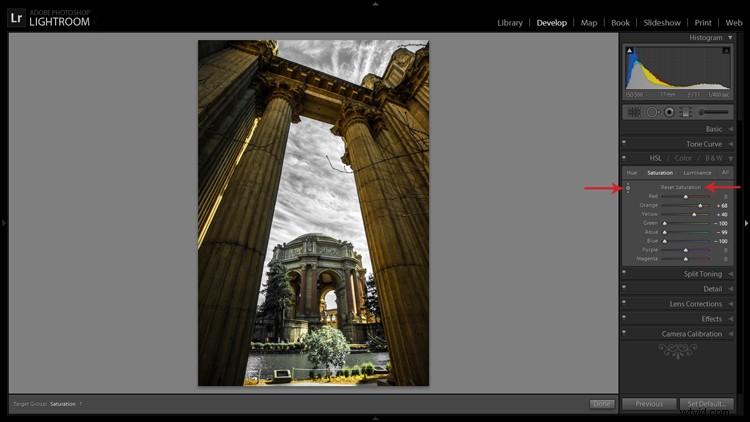Viewport: 750px width, 422px height.
Task: Expand the Detail panel
Action: click(730, 289)
